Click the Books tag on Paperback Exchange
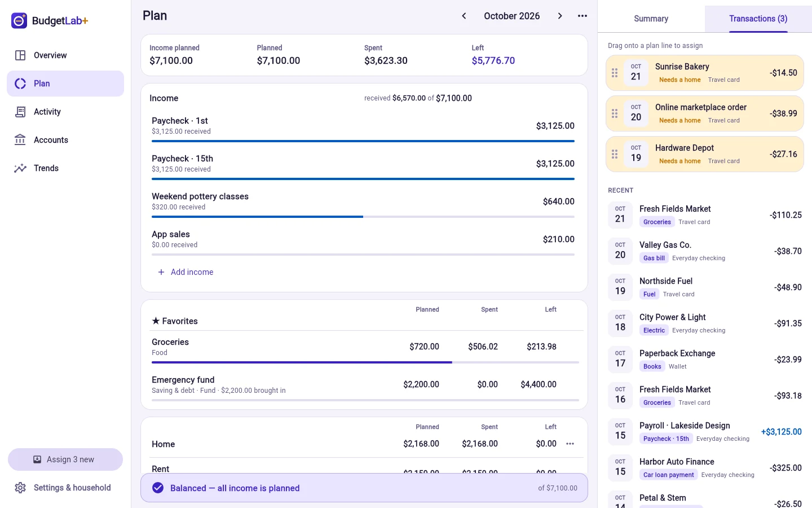 [652, 366]
